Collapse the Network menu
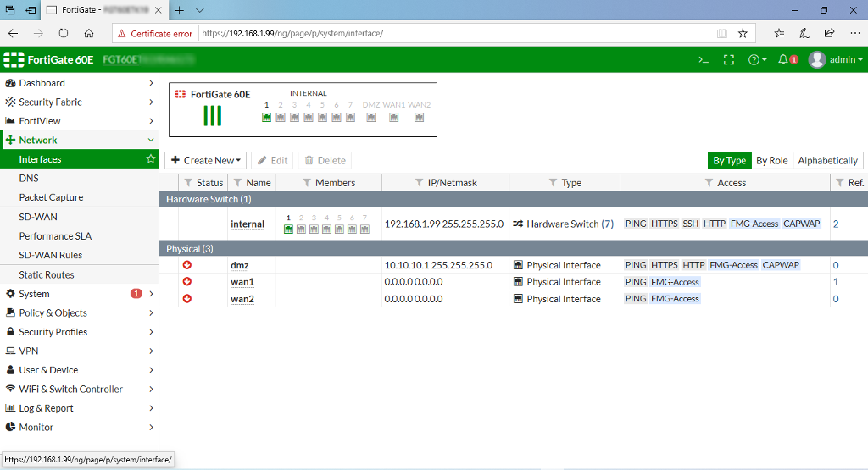The height and width of the screenshot is (470, 868). coord(79,140)
